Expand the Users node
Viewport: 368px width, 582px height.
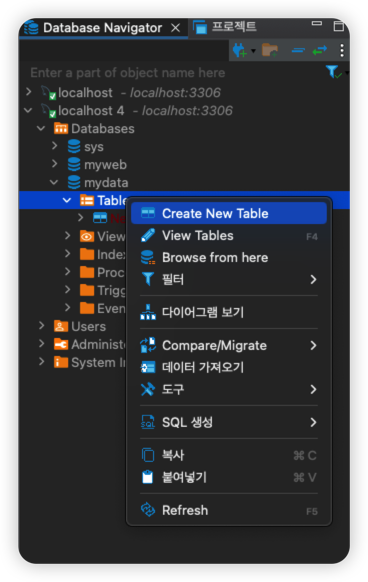(42, 326)
